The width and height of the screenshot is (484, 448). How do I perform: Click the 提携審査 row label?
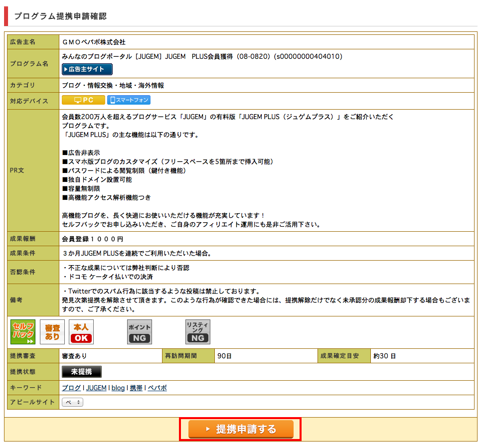click(x=22, y=356)
